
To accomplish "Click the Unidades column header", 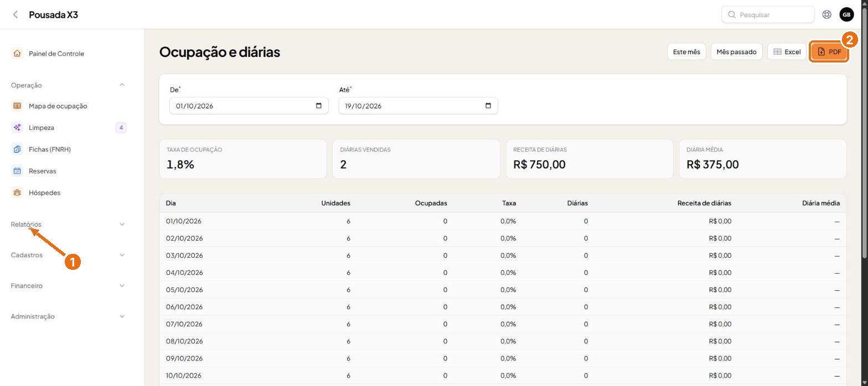I will [335, 203].
